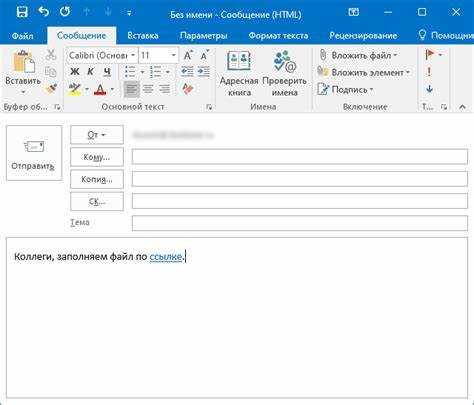Open the highlight color dropdown arrow
This screenshot has height=405, width=474.
pos(87,89)
